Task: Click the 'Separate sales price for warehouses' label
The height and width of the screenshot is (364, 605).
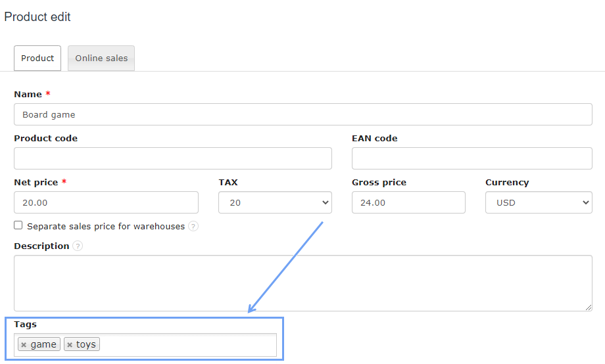Action: 106,226
